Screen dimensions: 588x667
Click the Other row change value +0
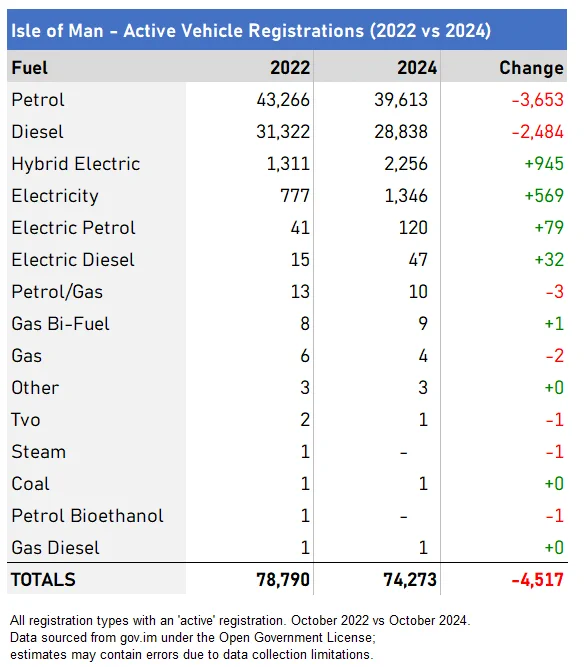554,388
